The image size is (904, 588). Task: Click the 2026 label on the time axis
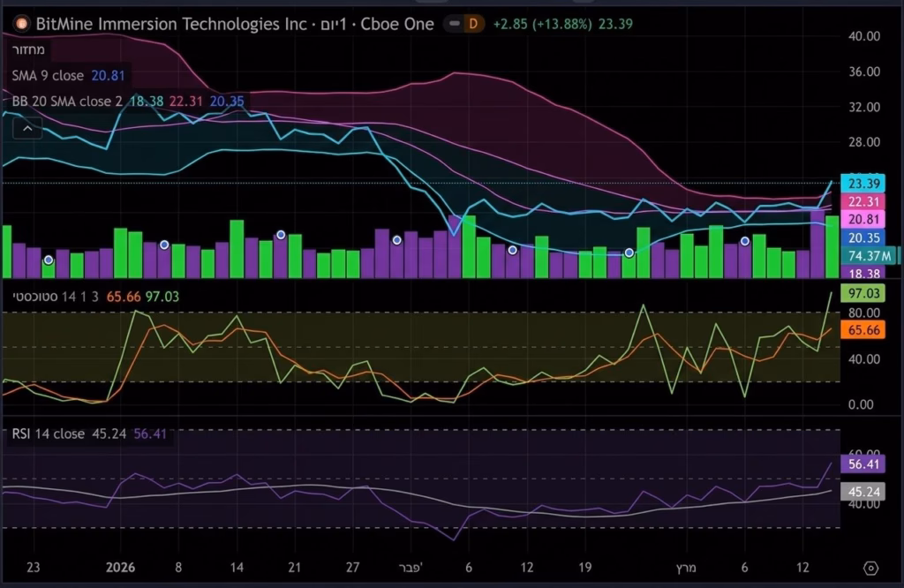pyautogui.click(x=120, y=568)
